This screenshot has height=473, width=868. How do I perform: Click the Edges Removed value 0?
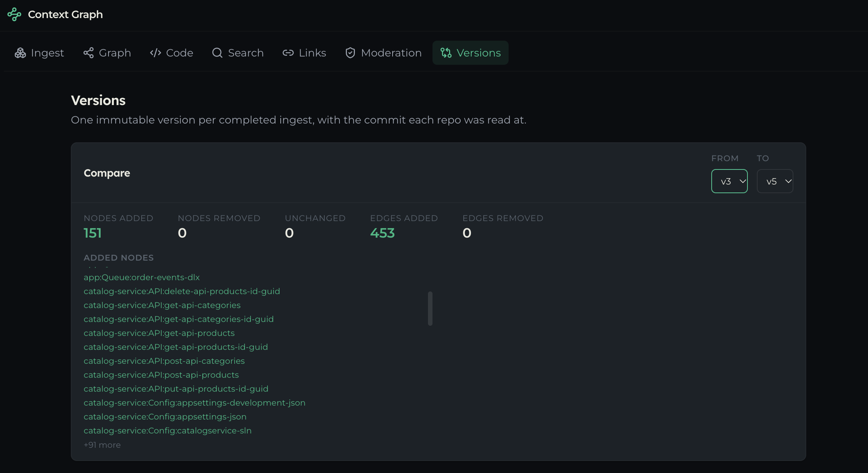click(x=467, y=233)
